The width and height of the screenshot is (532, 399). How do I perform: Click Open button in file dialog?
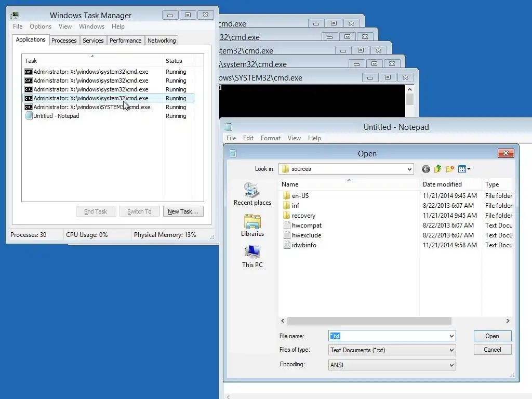click(493, 336)
